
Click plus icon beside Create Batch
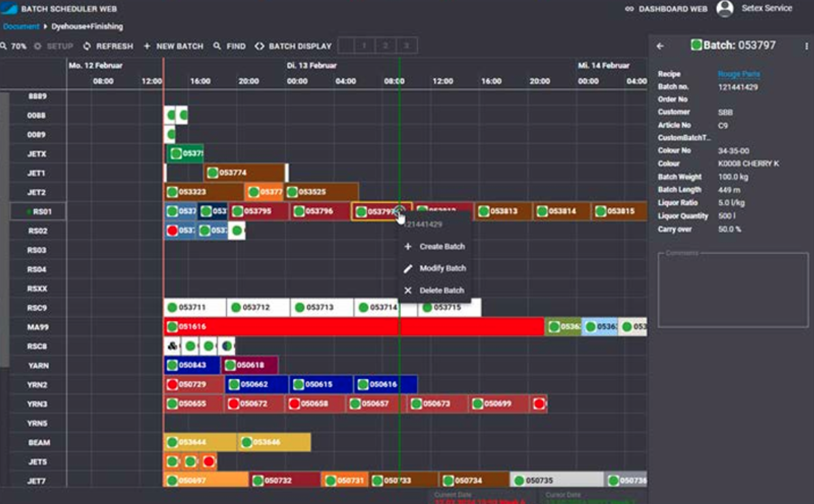pyautogui.click(x=408, y=247)
